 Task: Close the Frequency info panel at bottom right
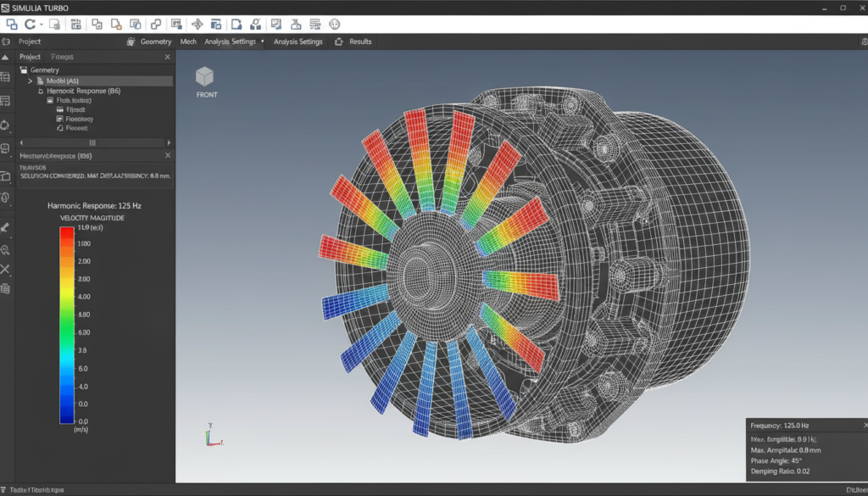pyautogui.click(x=865, y=425)
